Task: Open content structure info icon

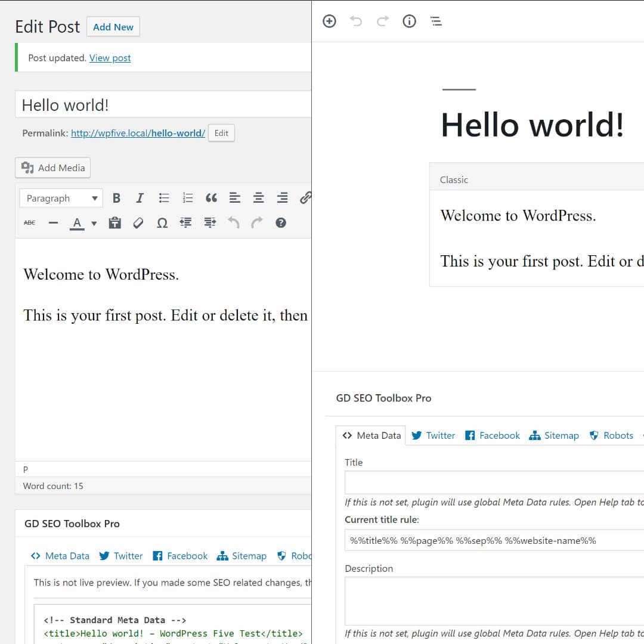Action: click(x=410, y=21)
